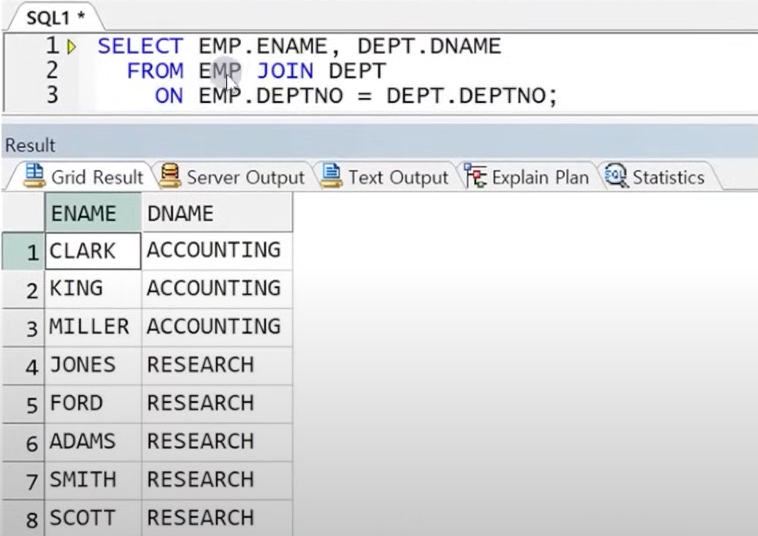Click the JOIN keyword on line 2
The image size is (758, 536).
click(285, 71)
